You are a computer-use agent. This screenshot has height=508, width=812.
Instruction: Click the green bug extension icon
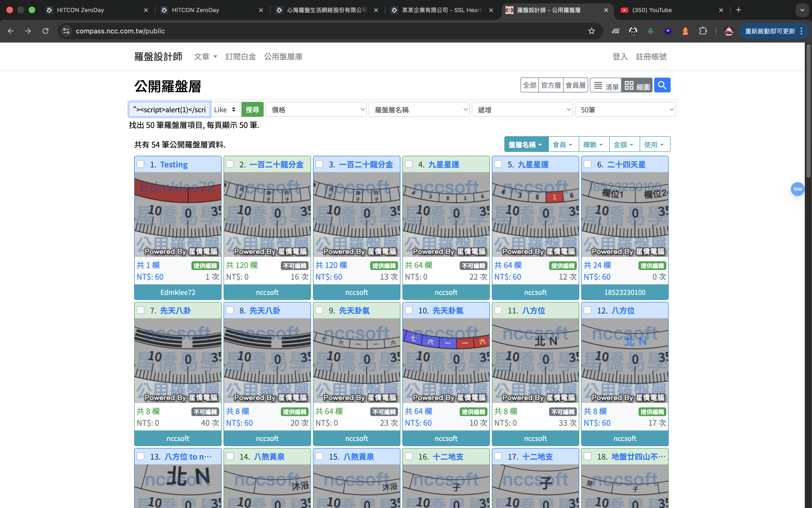coord(651,31)
